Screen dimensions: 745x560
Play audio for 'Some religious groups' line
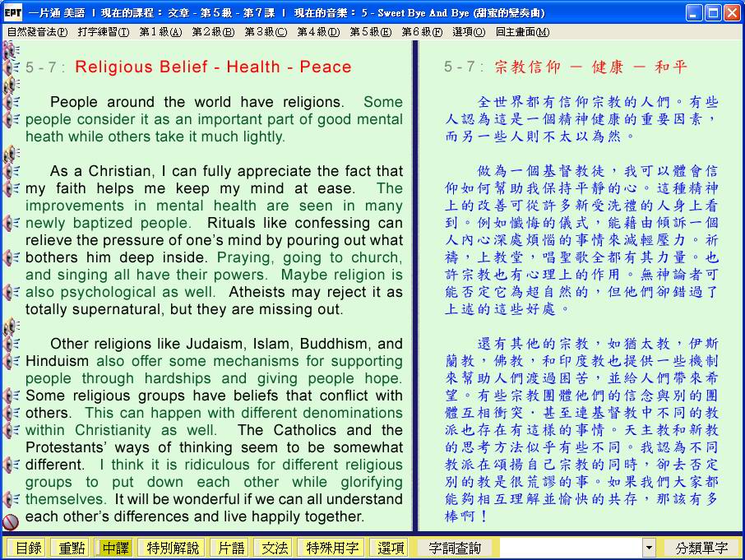[11, 396]
